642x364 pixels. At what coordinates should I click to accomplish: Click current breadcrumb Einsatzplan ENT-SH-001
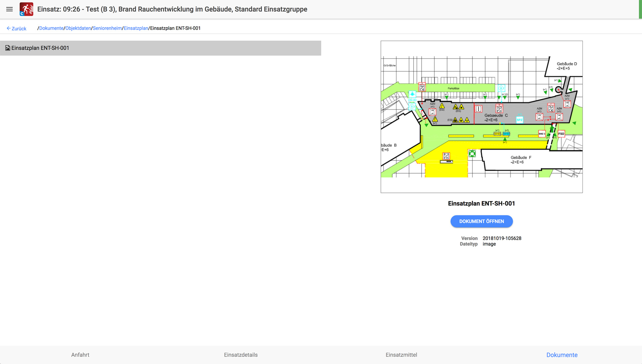[175, 28]
